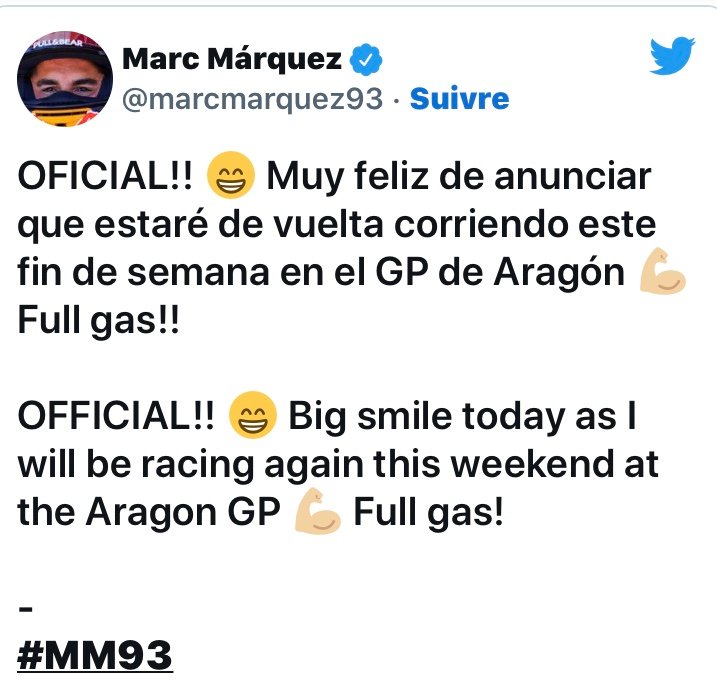Click the text 'Aragon GP'
This screenshot has height=679, width=717.
point(183,513)
